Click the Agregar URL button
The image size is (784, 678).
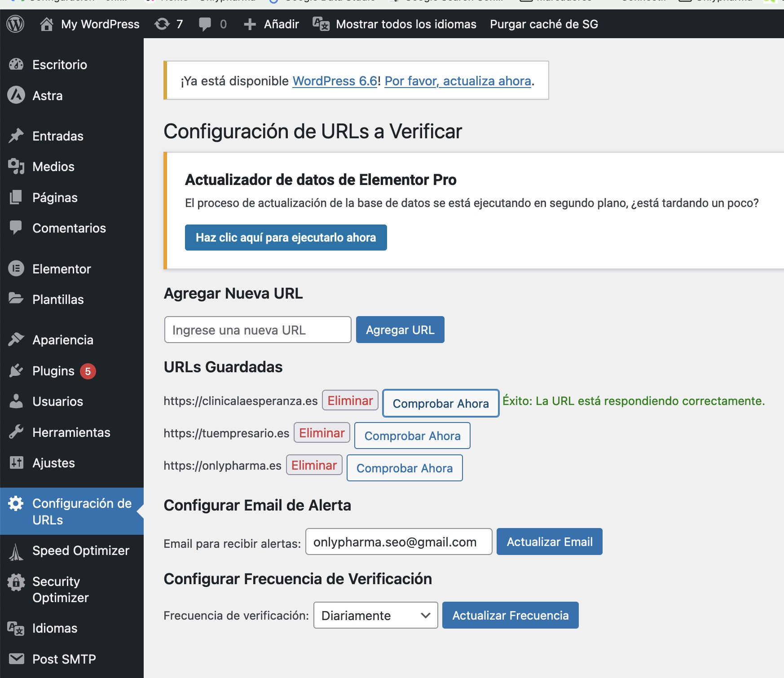point(400,330)
